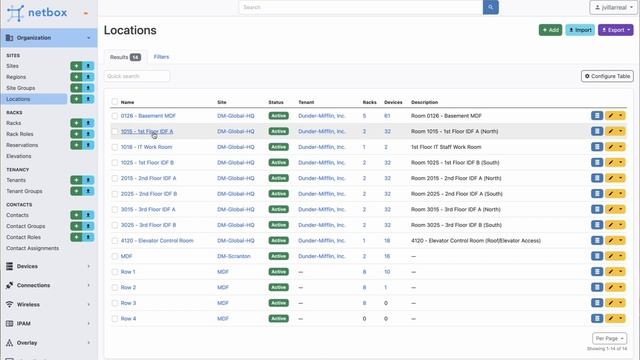Image resolution: width=640 pixels, height=360 pixels.
Task: Expand the Connections menu section
Action: (x=49, y=285)
